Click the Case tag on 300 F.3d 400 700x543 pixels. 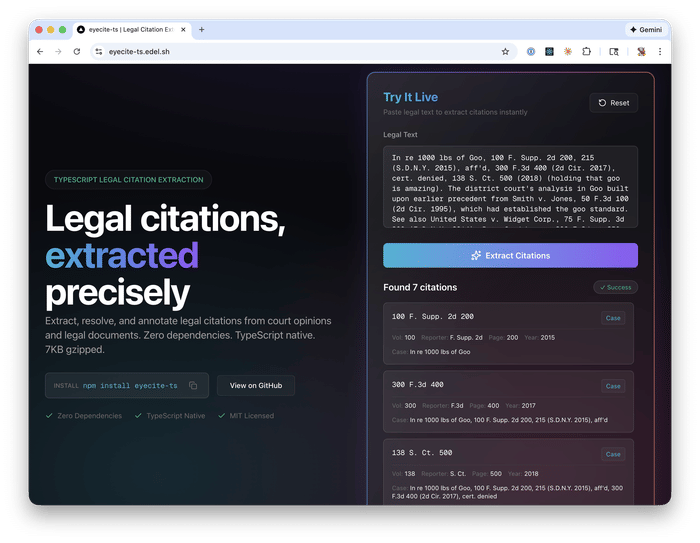tap(613, 386)
